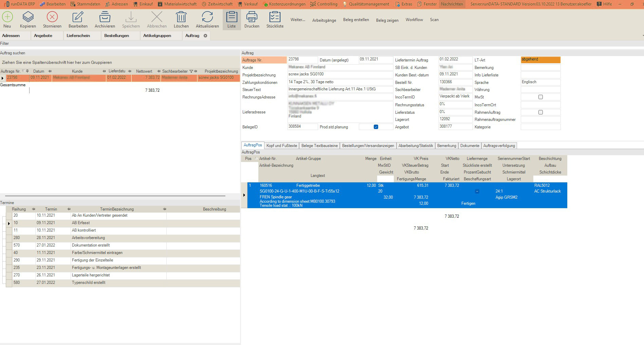
Task: Select the row marker of AB Erfasst termin
Action: pos(9,223)
